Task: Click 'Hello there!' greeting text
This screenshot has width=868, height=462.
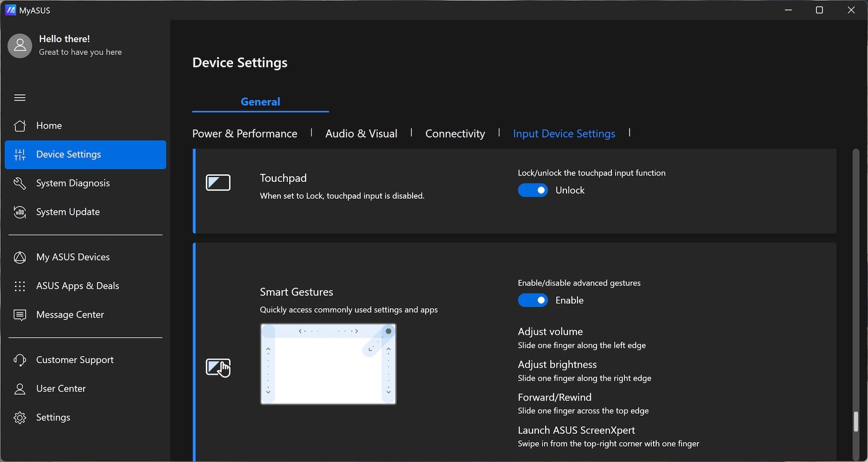Action: [x=64, y=39]
